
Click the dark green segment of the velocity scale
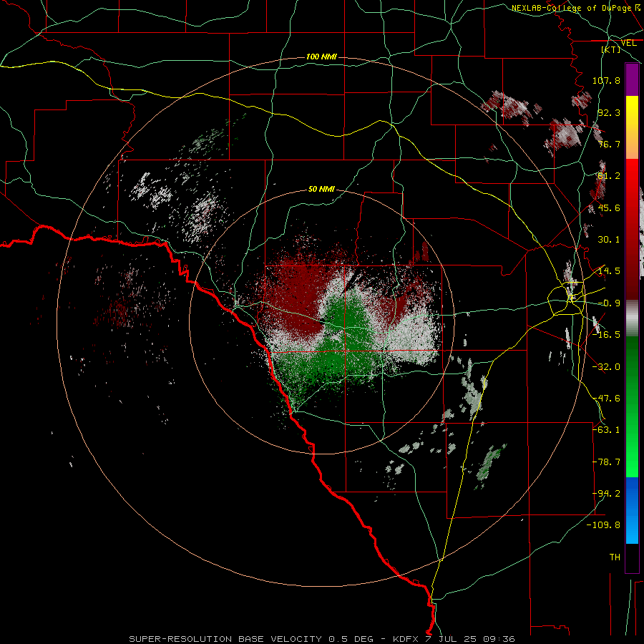click(x=632, y=370)
